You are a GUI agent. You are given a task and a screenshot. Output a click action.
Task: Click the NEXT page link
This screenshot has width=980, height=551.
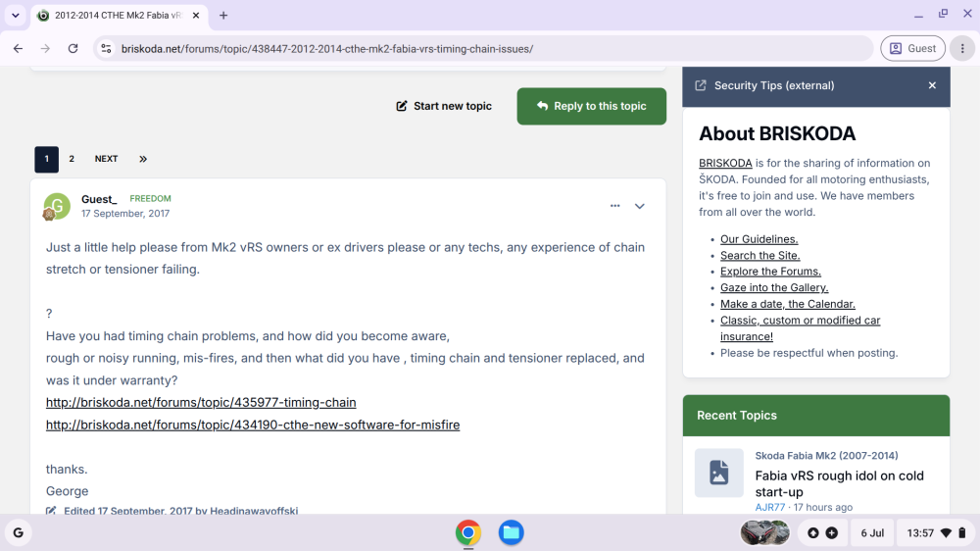point(106,159)
